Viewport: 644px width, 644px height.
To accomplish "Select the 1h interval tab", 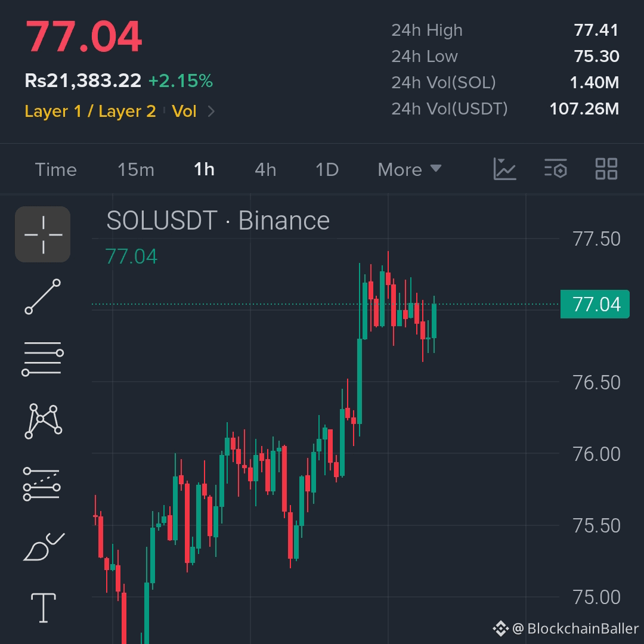I will (x=204, y=169).
